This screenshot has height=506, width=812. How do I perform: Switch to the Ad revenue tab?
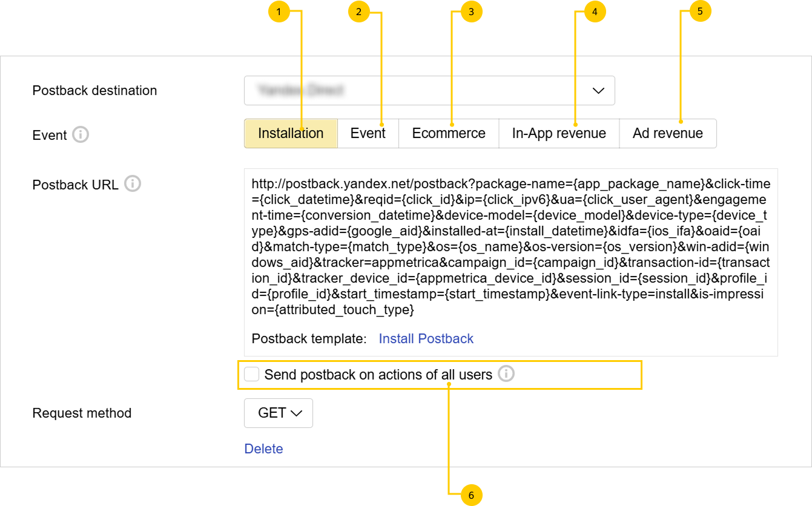(667, 133)
